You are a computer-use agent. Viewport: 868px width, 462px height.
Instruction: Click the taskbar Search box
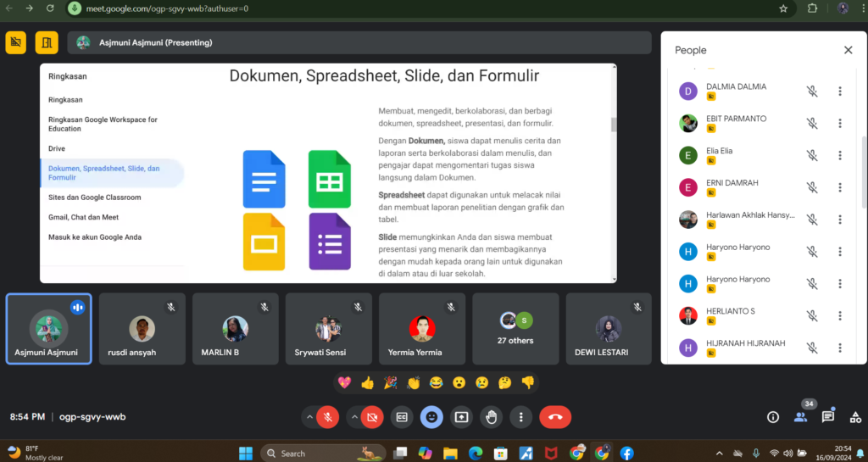[x=323, y=454]
